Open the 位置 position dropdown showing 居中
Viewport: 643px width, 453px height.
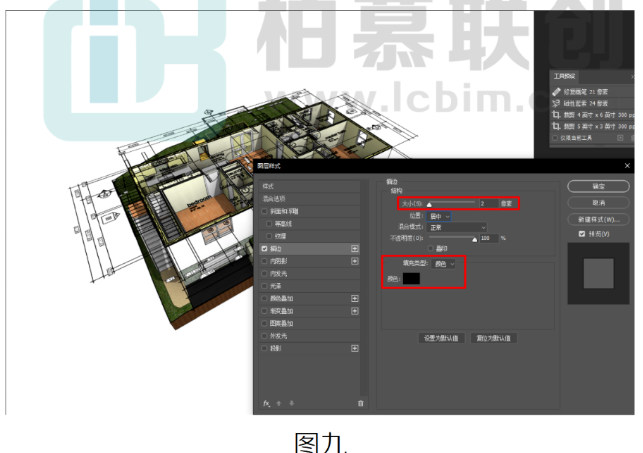click(438, 216)
